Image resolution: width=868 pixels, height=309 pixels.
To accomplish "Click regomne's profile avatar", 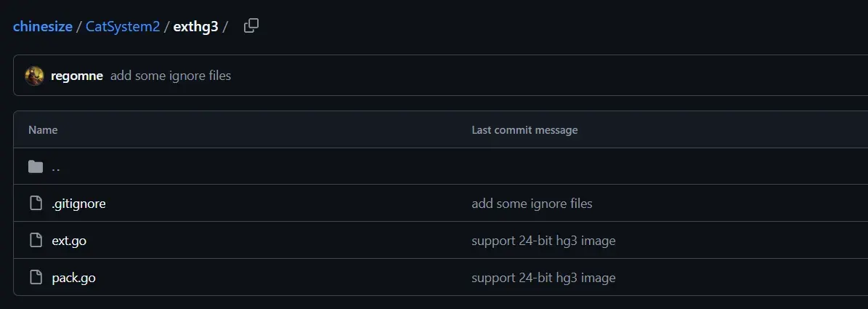I will coord(34,76).
